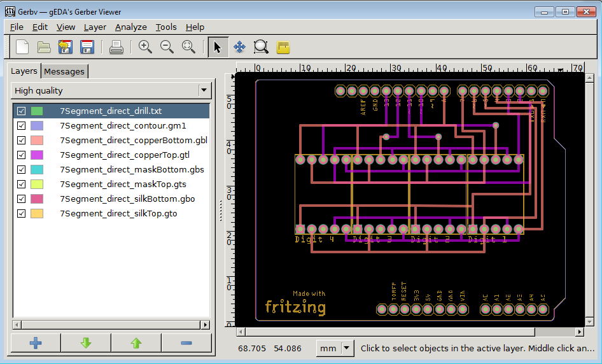This screenshot has height=364, width=602.
Task: Select the 7Segment_direct_silkTop.gto layer name
Action: [x=118, y=213]
